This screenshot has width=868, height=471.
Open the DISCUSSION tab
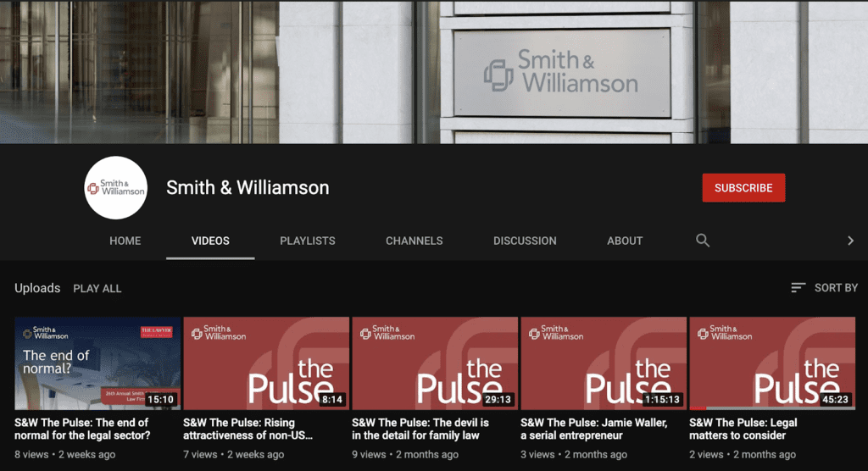coord(525,241)
